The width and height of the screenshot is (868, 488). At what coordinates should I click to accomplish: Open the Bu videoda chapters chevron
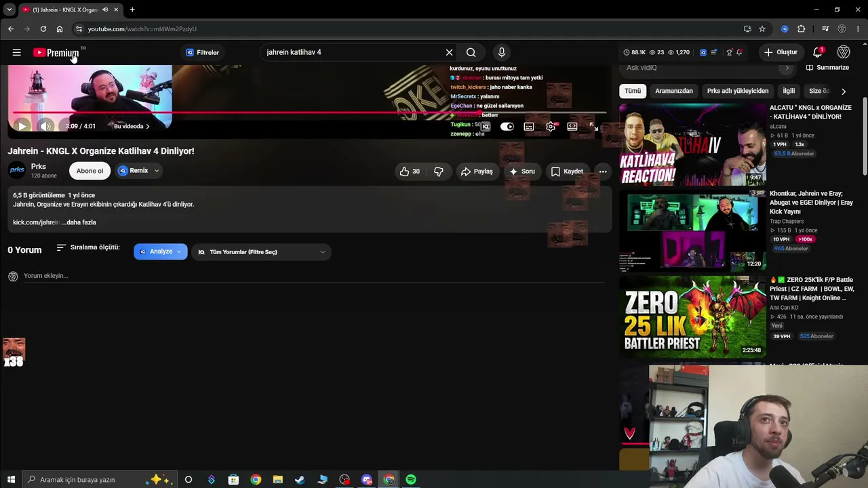tap(132, 126)
